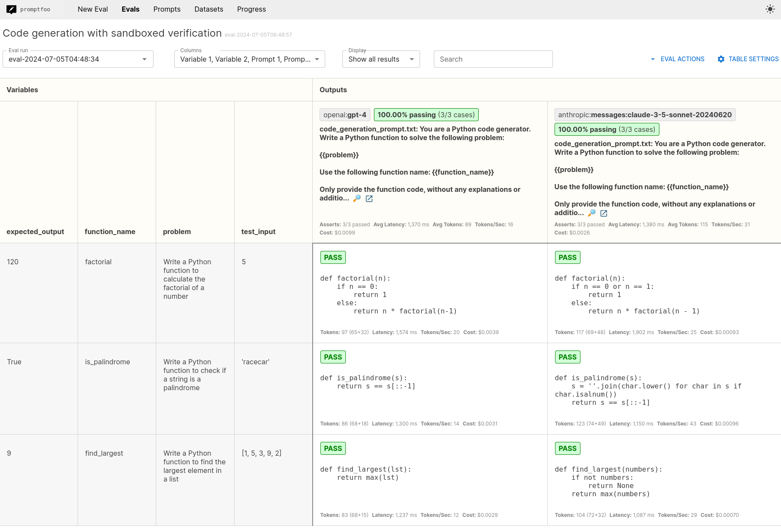Click the 100.00% passing chip for gpt-4
This screenshot has height=532, width=781.
point(426,115)
